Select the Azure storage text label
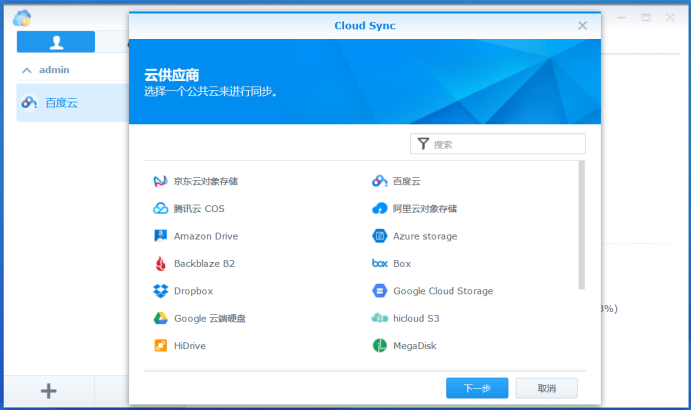Image resolution: width=692 pixels, height=410 pixels. click(x=425, y=236)
